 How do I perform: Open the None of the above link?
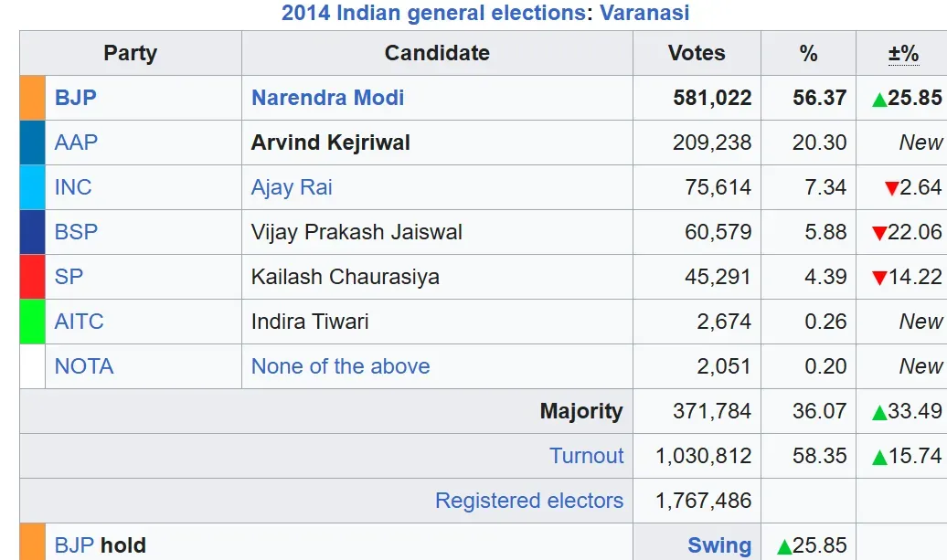pos(341,366)
